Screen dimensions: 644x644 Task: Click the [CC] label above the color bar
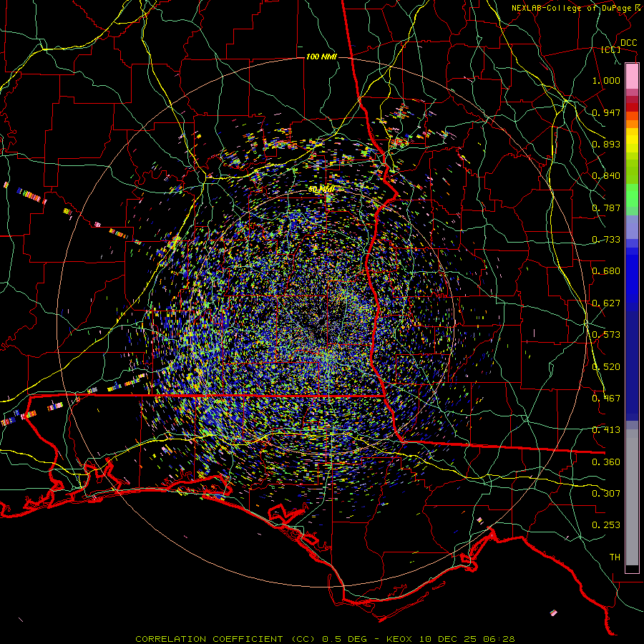pos(611,49)
